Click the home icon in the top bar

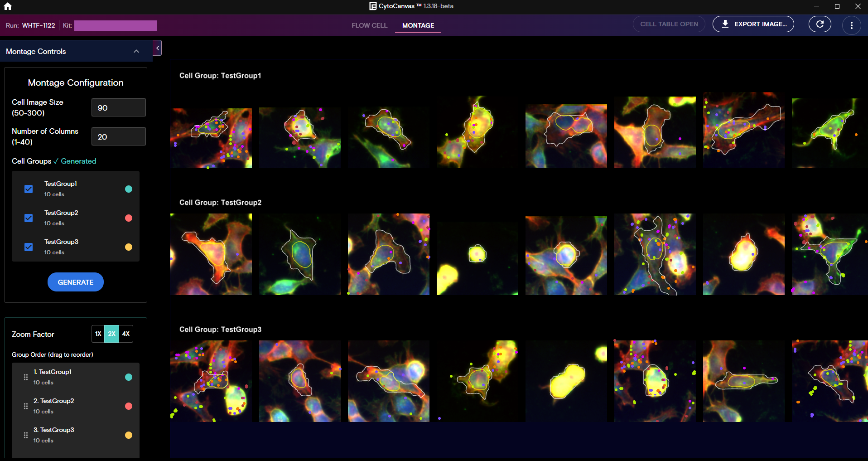click(x=8, y=6)
